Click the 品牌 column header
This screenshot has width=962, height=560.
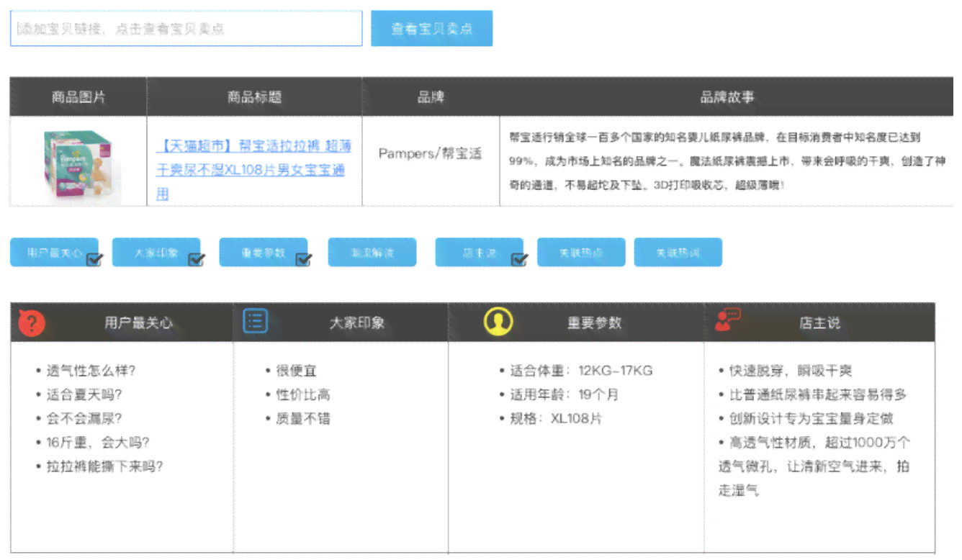(431, 97)
